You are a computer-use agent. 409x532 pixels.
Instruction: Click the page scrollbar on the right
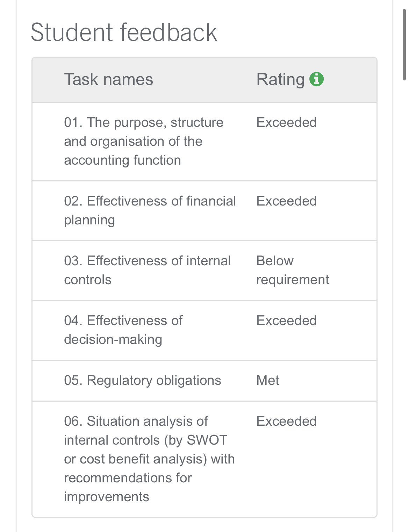click(404, 45)
